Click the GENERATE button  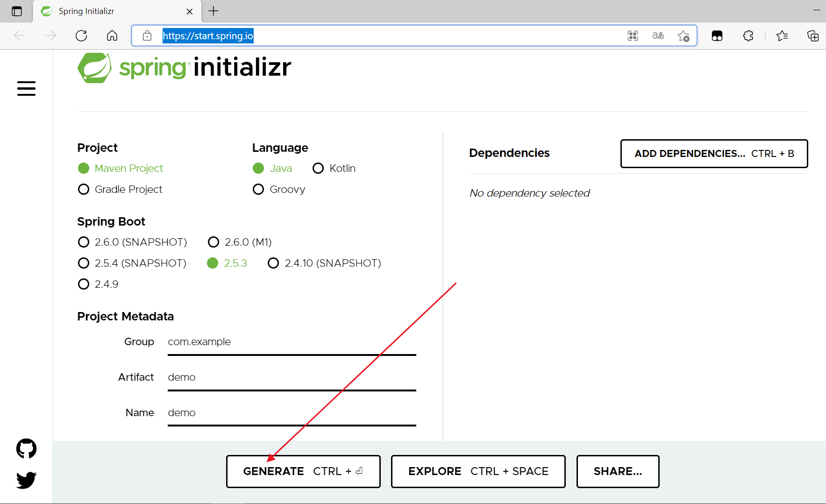click(303, 471)
